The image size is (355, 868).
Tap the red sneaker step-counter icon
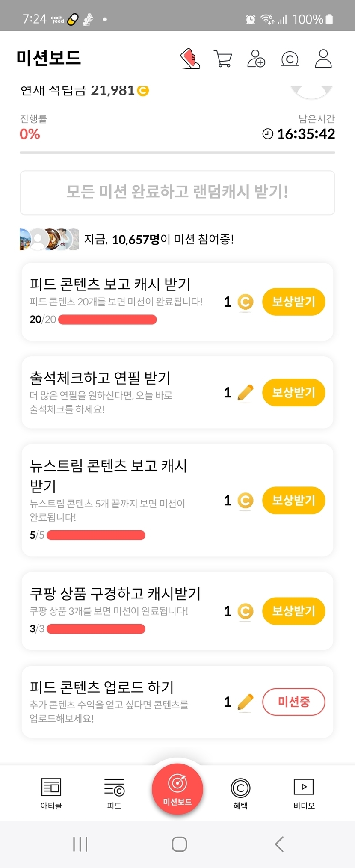click(x=190, y=59)
